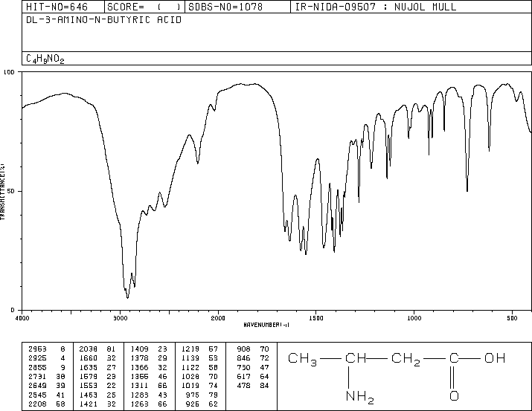Select peak 478 in the peak table
532x411 pixels.
click(x=243, y=386)
